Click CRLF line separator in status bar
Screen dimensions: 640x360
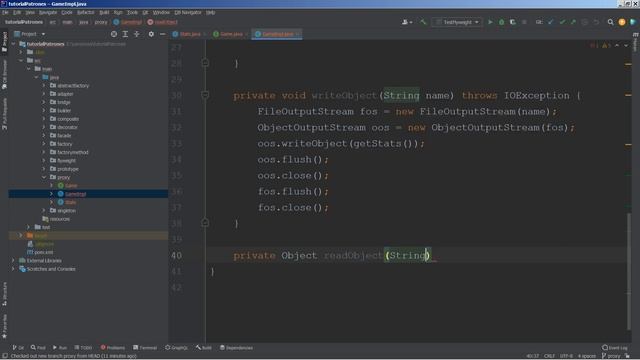[549, 356]
